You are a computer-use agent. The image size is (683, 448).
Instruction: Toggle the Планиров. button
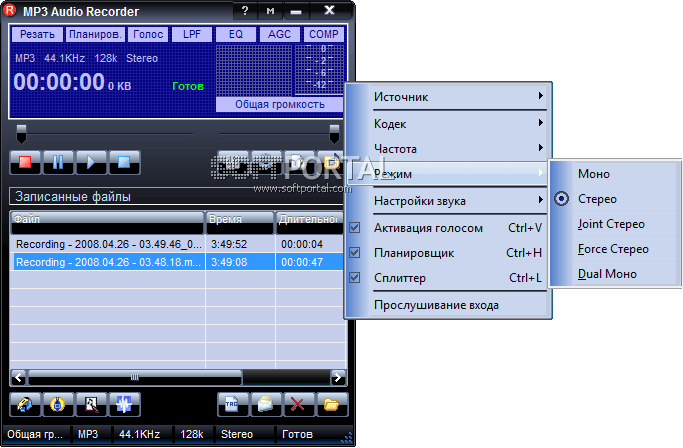pos(95,34)
